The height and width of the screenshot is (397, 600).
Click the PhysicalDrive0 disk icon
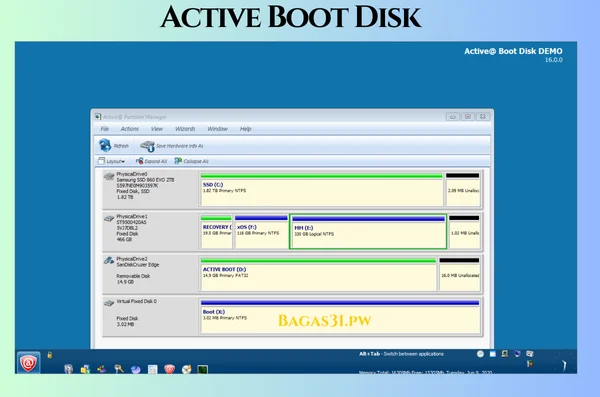tap(109, 176)
